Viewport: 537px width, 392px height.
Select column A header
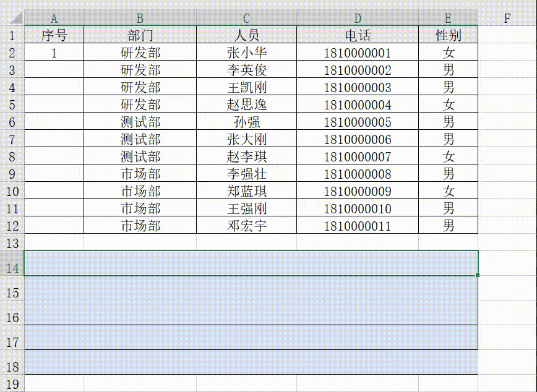pyautogui.click(x=54, y=18)
